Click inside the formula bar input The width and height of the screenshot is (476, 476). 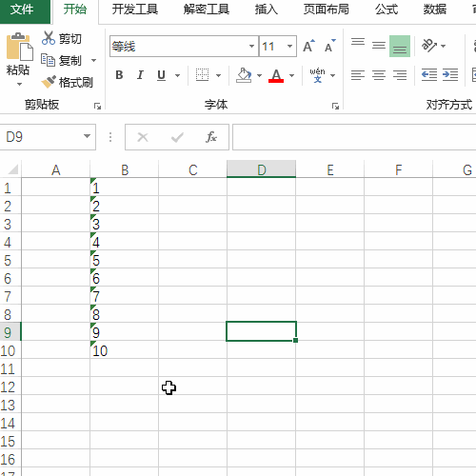pyautogui.click(x=354, y=137)
